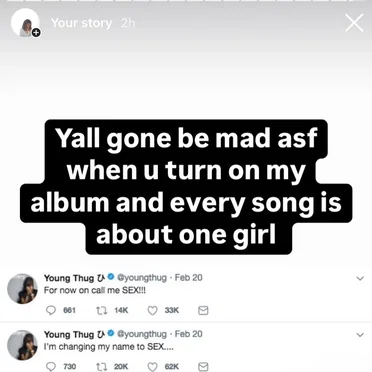
Task: Retweet the 'changing my name to SEX' tweet
Action: [101, 367]
